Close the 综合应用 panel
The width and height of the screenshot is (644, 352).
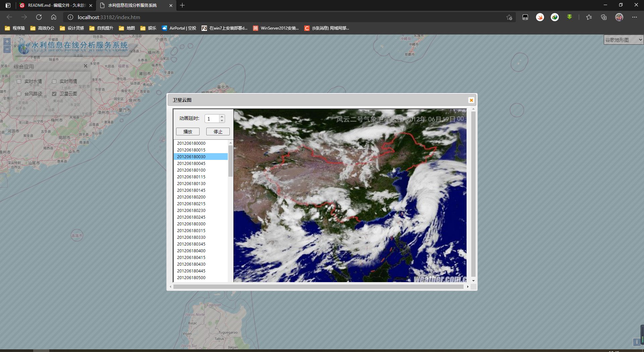tap(86, 66)
